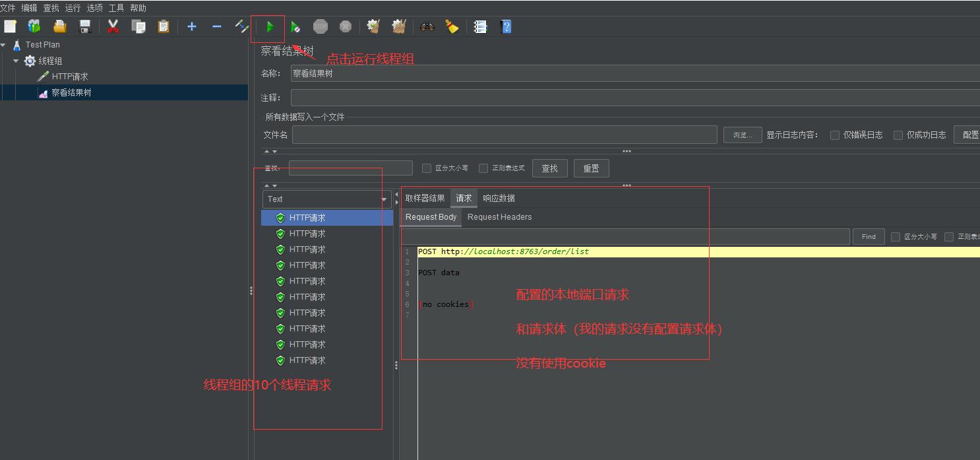Image resolution: width=980 pixels, height=460 pixels.
Task: Click the [no cookies] line
Action: 446,304
